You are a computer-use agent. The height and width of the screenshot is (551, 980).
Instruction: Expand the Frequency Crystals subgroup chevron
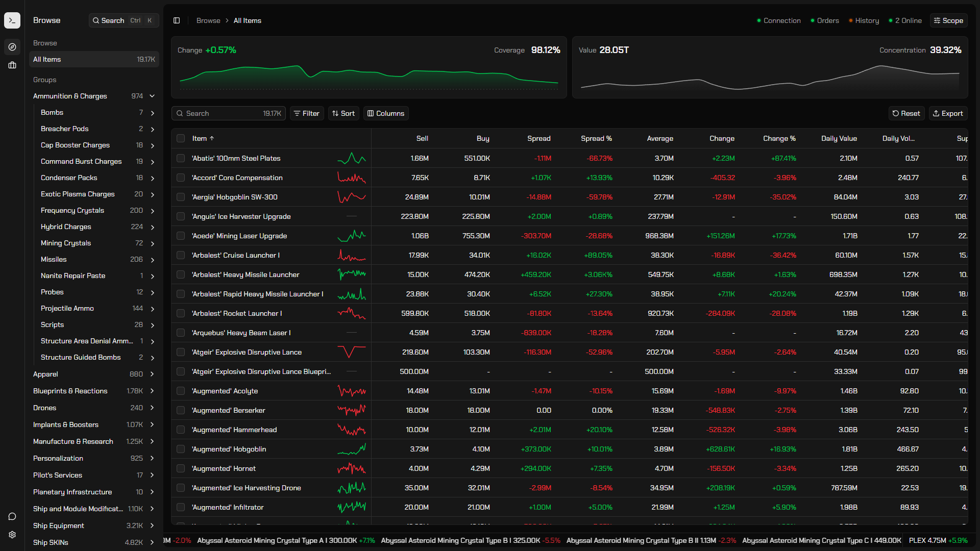point(152,211)
